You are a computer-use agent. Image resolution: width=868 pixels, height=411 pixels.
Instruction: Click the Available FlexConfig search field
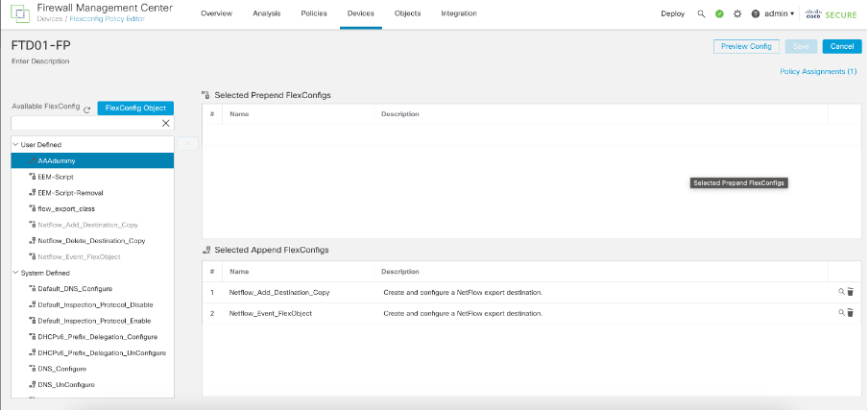click(85, 124)
